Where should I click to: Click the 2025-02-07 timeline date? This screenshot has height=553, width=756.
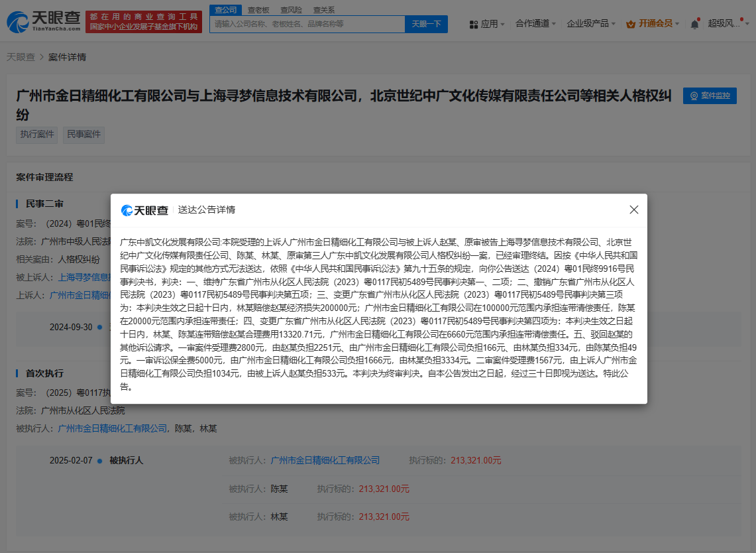pos(71,460)
